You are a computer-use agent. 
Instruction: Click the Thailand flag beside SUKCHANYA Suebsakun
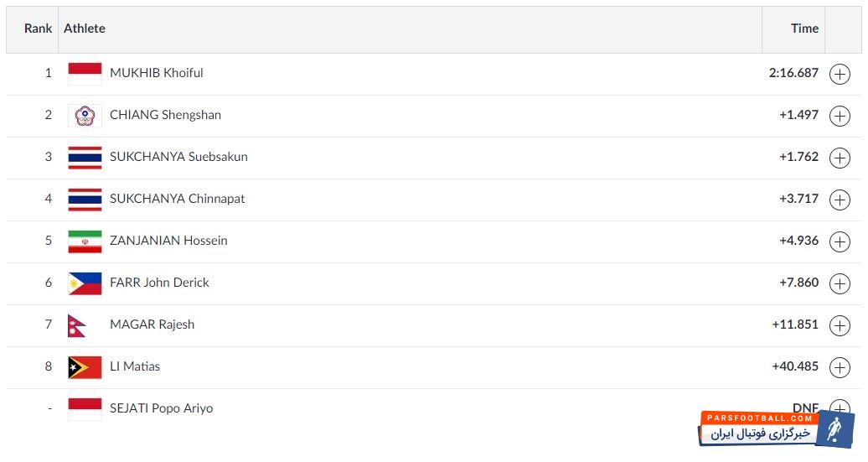[85, 158]
